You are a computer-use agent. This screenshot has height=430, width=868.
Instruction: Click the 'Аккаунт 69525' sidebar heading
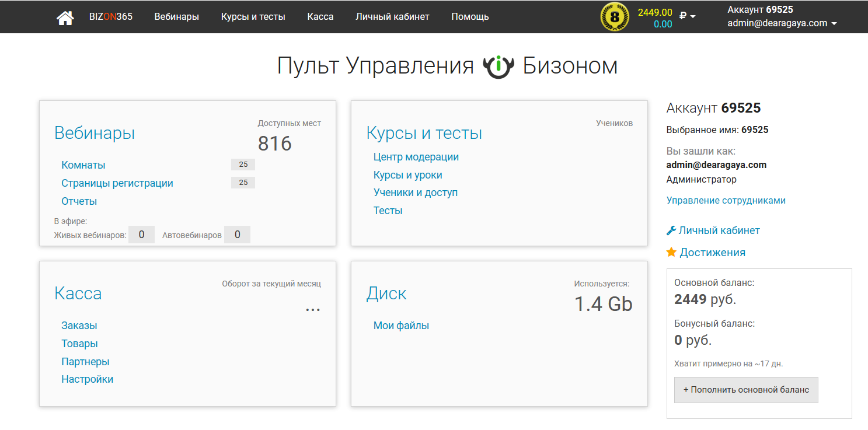pyautogui.click(x=713, y=108)
